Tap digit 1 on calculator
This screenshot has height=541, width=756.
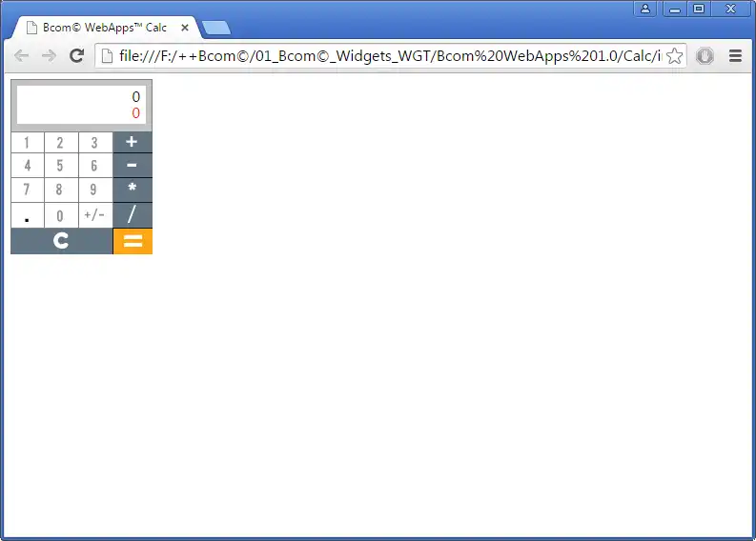click(x=28, y=143)
